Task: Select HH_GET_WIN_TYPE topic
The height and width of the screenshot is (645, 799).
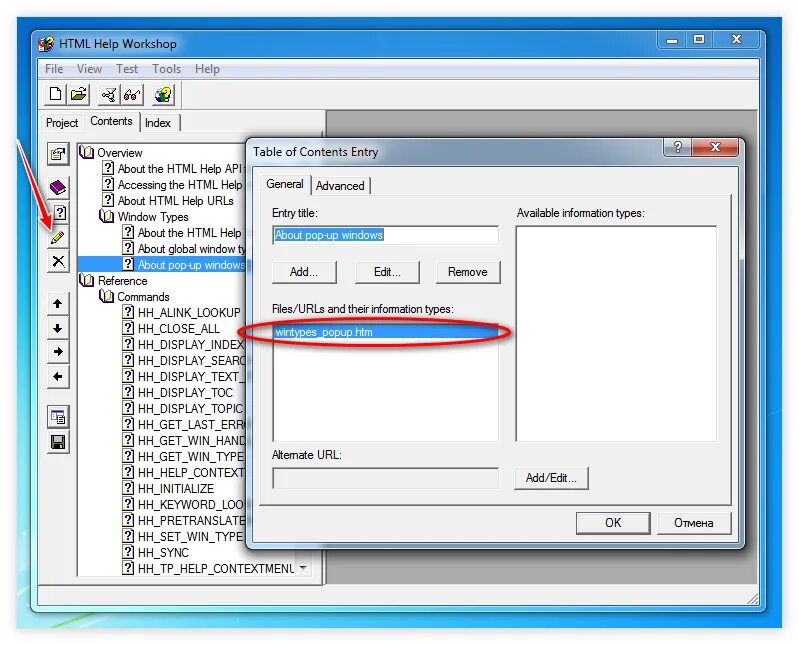Action: coord(191,456)
